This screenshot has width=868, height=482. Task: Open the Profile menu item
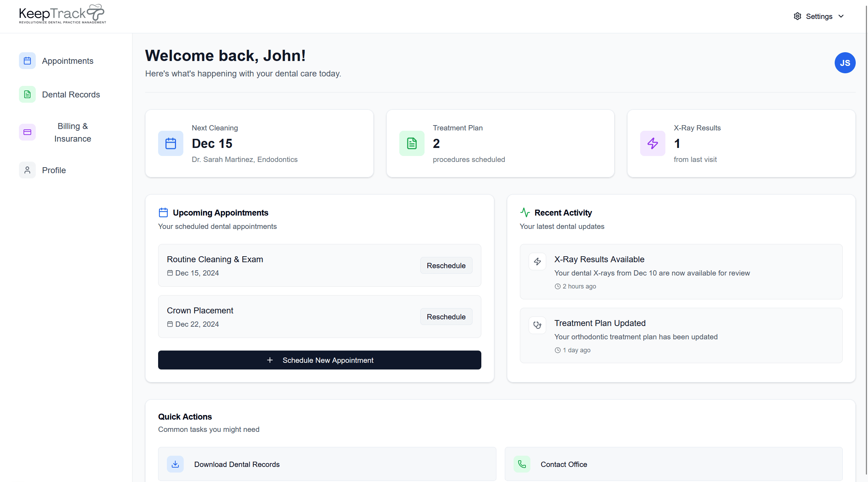click(x=54, y=170)
